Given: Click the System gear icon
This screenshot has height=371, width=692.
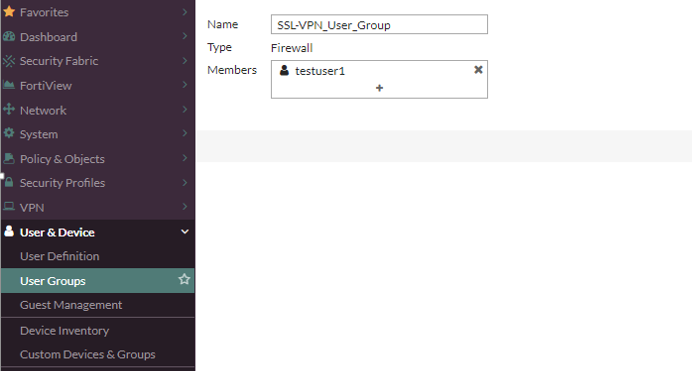Looking at the screenshot, I should click(x=9, y=133).
